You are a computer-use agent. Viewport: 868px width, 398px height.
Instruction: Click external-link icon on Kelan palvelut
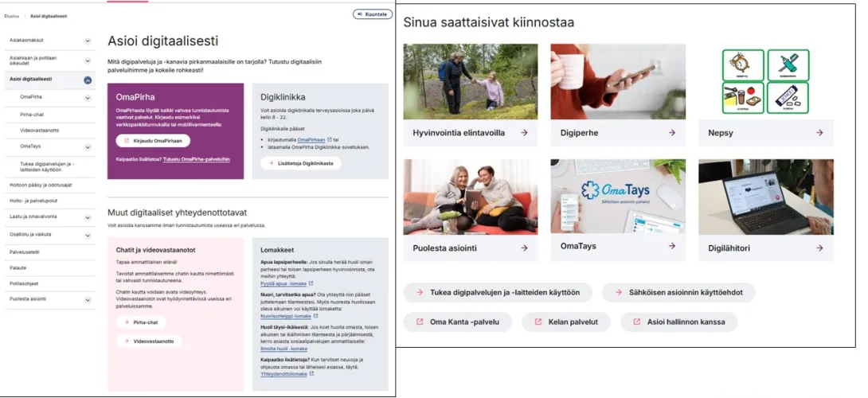(x=538, y=322)
